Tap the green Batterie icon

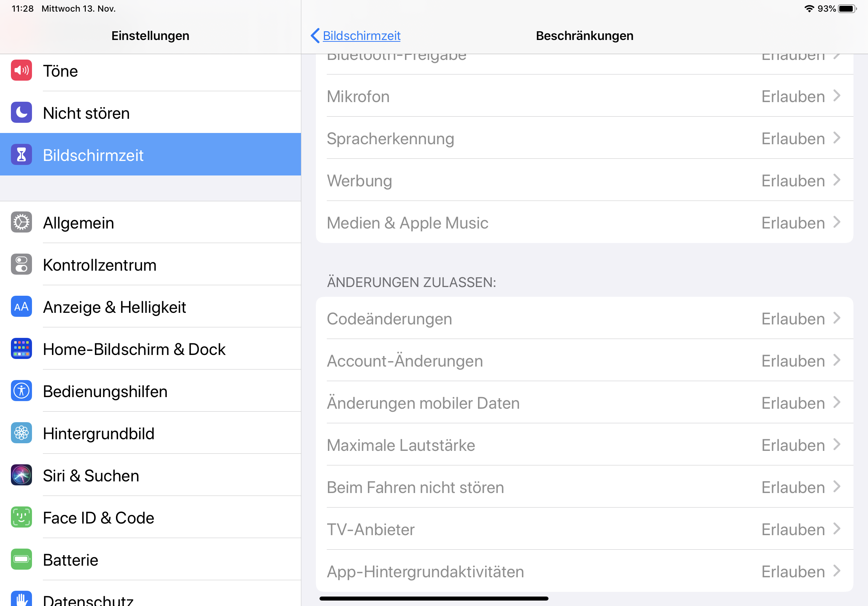[21, 559]
